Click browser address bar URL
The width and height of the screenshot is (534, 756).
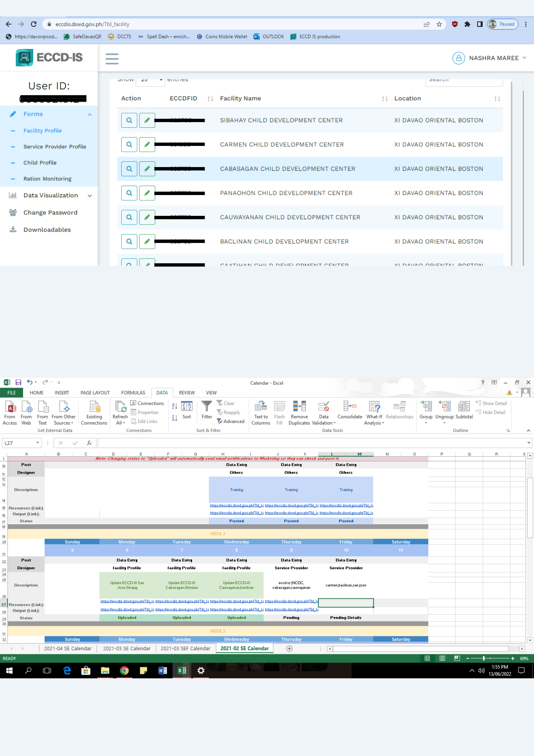93,24
